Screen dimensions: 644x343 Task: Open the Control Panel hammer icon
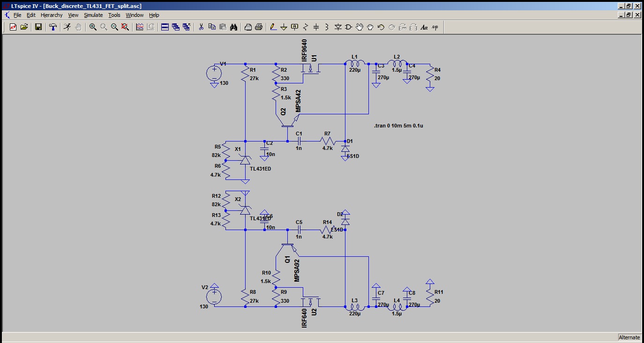pos(53,27)
